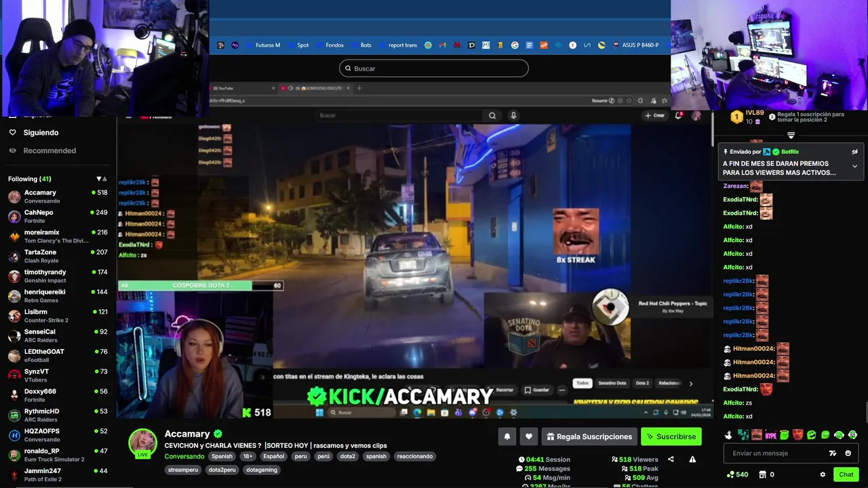Open Recommended in the sidebar
868x488 pixels.
click(50, 150)
